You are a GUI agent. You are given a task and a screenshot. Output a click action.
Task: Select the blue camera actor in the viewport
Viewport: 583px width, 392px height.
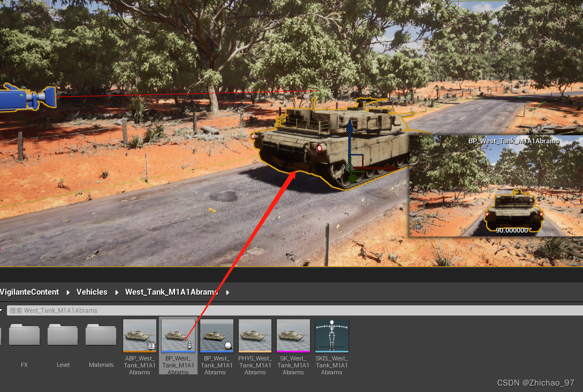pos(28,98)
